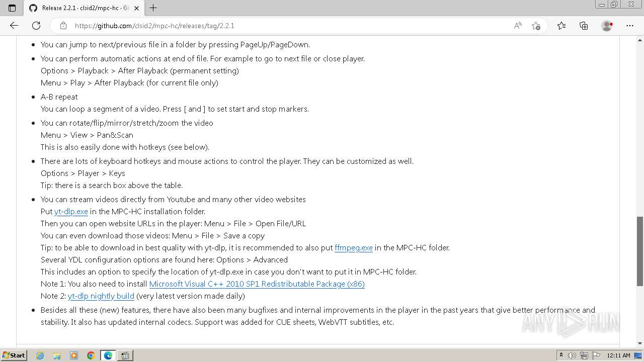
Task: Click the network tray icon
Action: click(584, 355)
